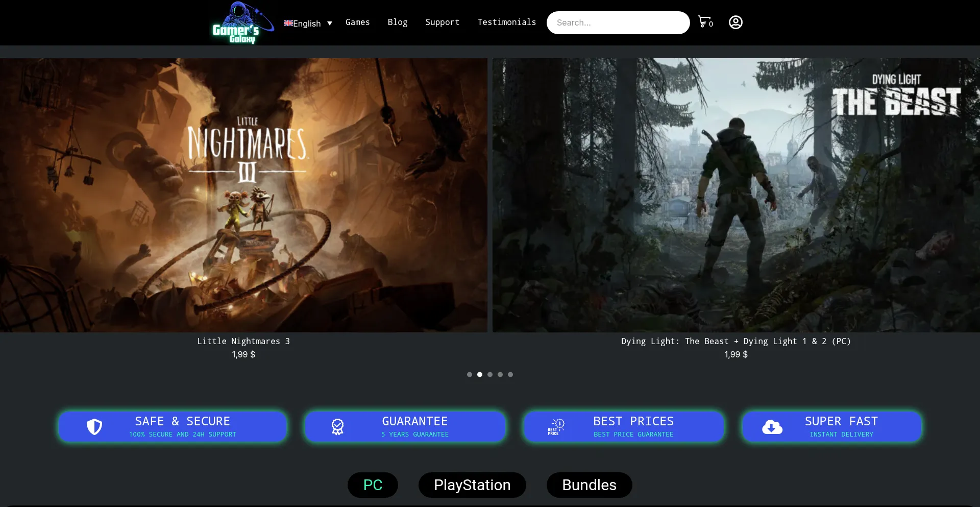Go to first carousel slide dot
The image size is (980, 507).
pos(470,375)
